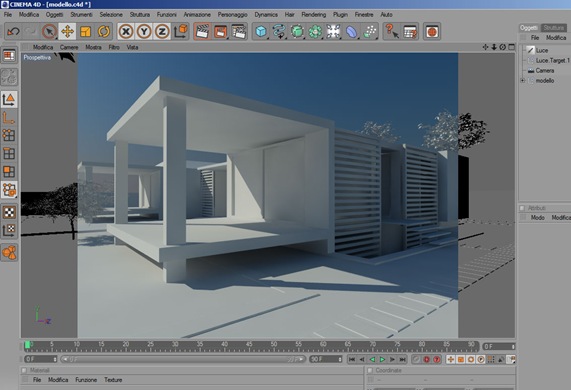Open the spline tools icon
The image size is (571, 390).
(279, 32)
